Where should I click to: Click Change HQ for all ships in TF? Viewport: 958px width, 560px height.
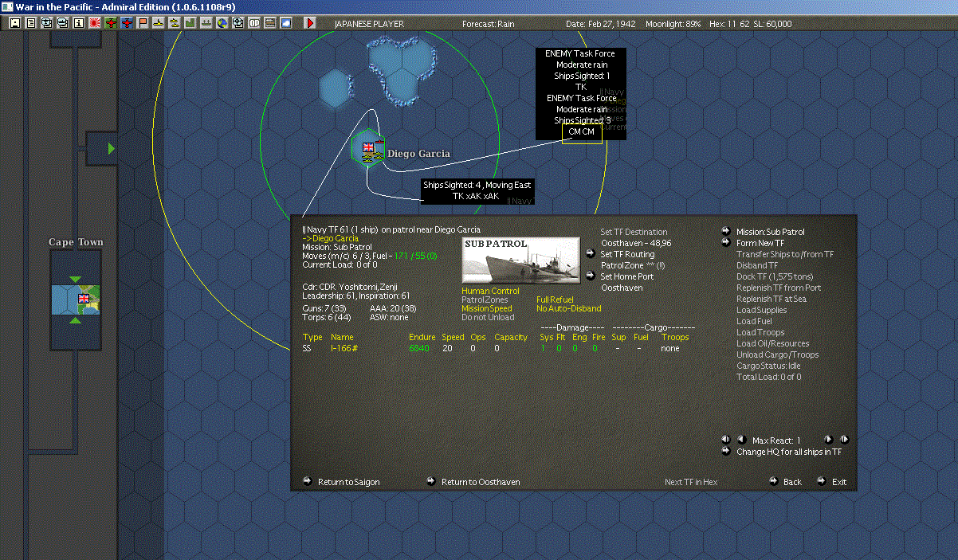tap(789, 452)
